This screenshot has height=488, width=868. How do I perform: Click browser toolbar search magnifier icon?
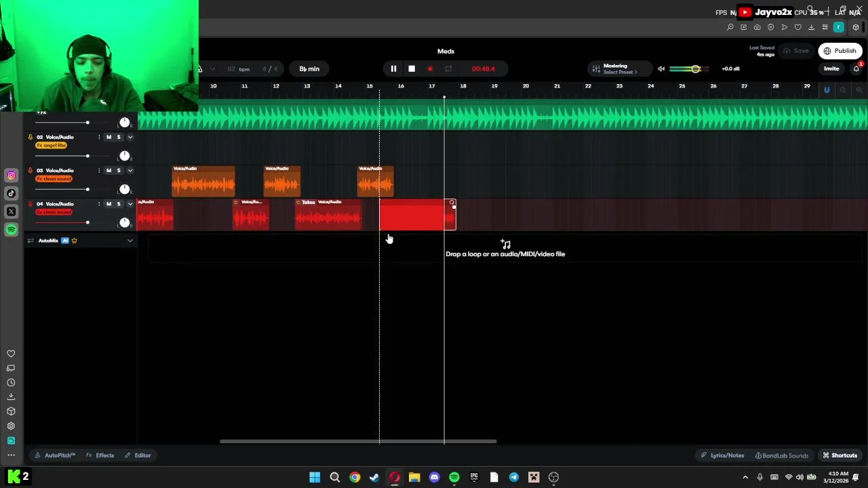coord(730,27)
